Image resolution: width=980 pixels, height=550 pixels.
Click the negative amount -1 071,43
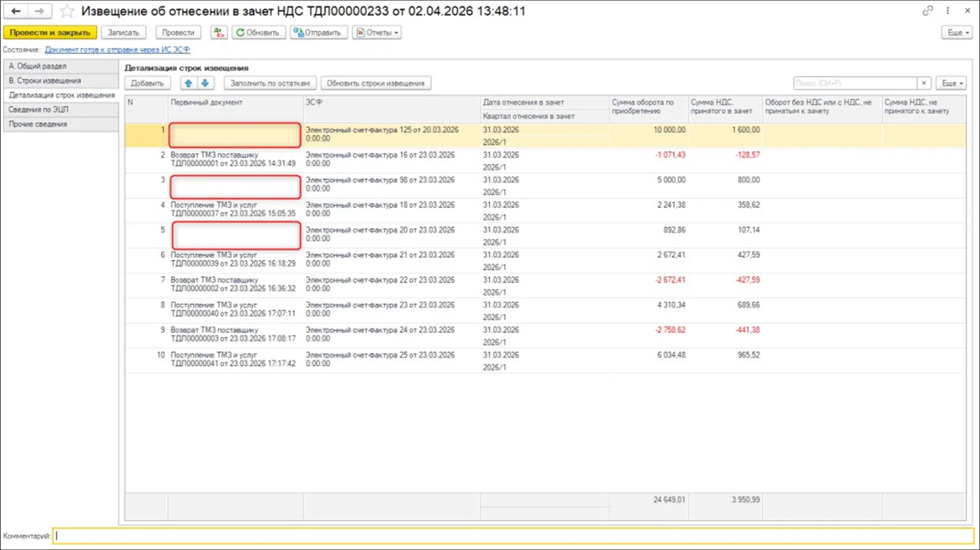[x=649, y=160]
